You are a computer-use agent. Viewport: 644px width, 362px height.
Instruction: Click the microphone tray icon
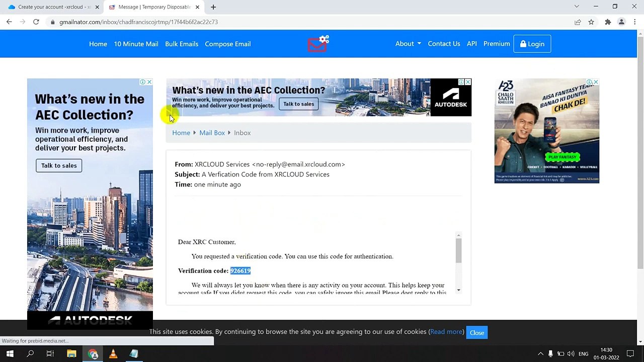550,354
